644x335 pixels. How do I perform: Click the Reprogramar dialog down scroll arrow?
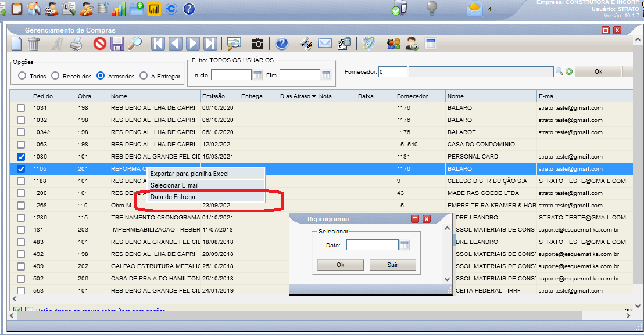coord(448,279)
